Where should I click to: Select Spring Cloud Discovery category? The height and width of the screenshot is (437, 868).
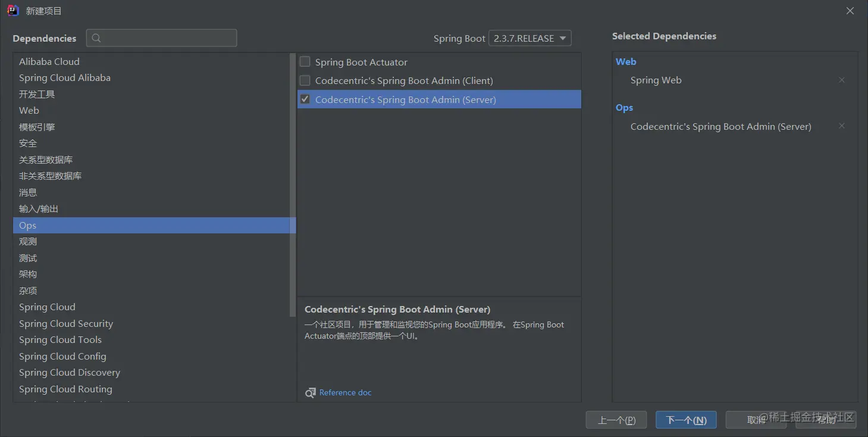click(151, 372)
